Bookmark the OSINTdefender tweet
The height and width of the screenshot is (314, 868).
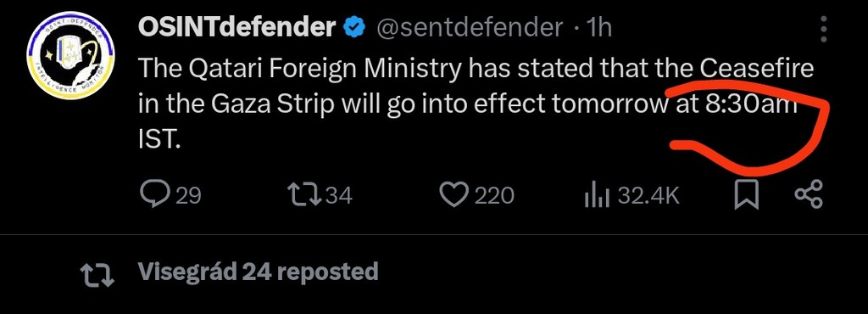(746, 196)
